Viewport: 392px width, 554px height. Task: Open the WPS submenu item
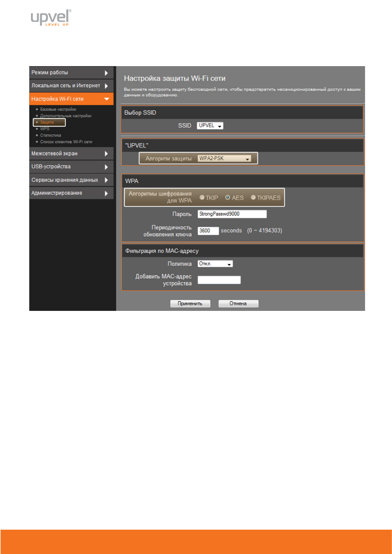click(45, 129)
